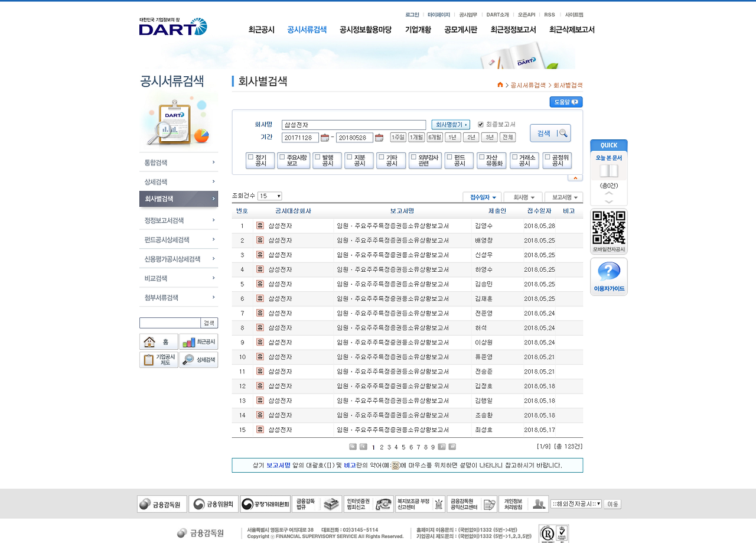Go to the last results page
The image size is (756, 543).
click(x=452, y=447)
